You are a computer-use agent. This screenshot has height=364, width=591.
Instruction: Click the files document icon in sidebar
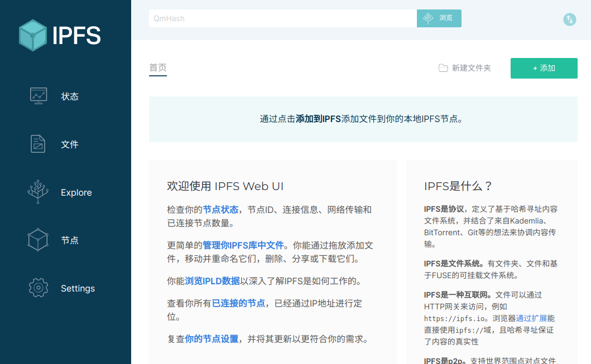[x=38, y=144]
